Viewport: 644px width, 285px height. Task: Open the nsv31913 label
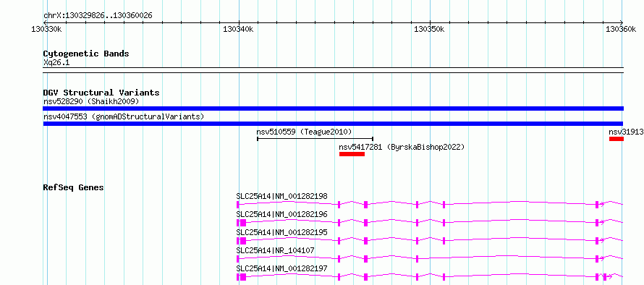point(626,132)
